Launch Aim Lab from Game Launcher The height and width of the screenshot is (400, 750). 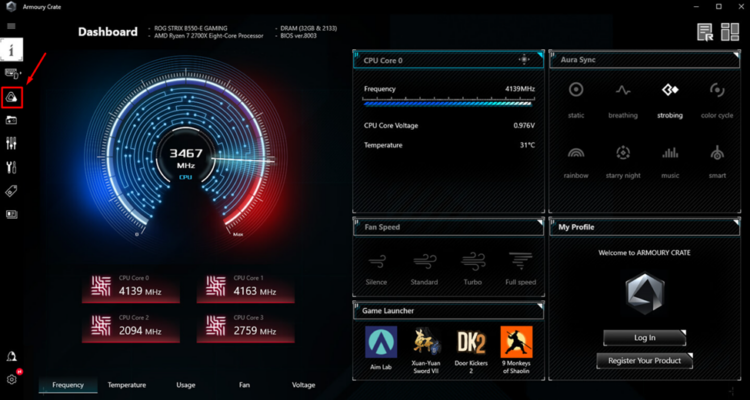click(381, 347)
